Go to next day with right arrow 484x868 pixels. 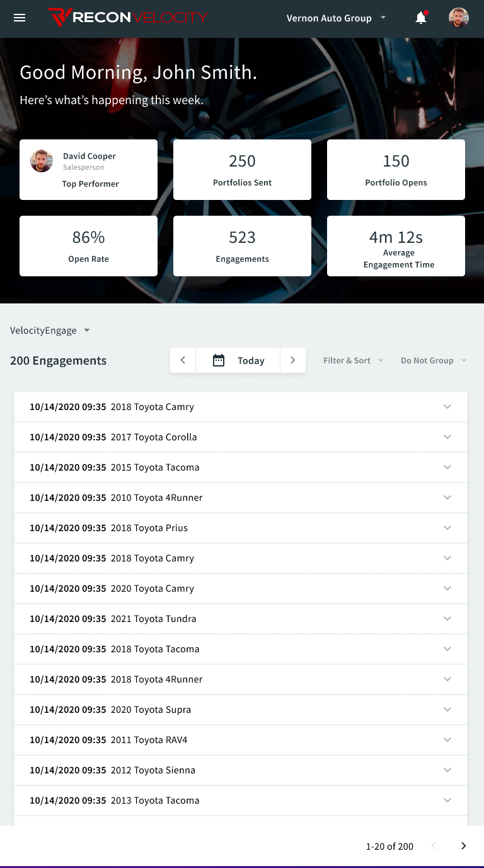tap(292, 360)
